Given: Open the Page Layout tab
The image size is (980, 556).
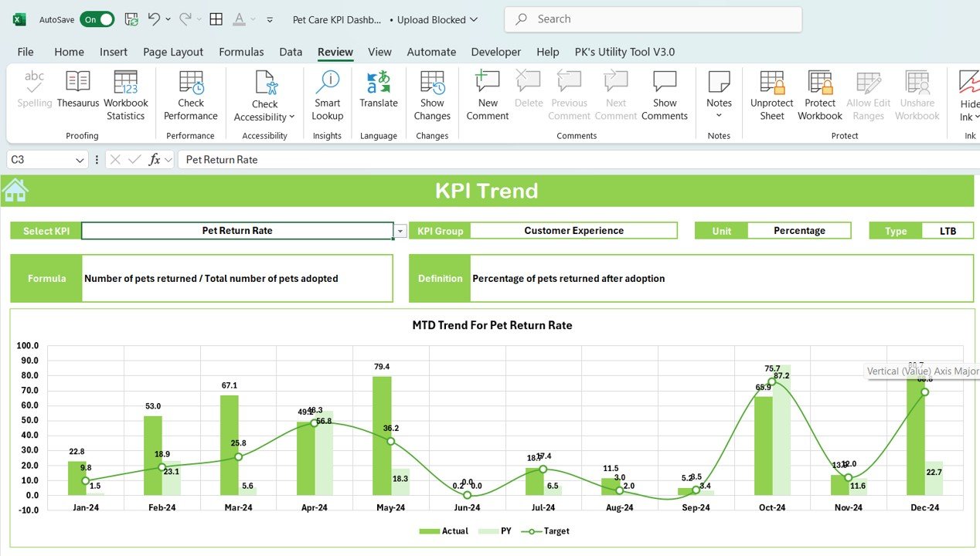Looking at the screenshot, I should (x=173, y=52).
